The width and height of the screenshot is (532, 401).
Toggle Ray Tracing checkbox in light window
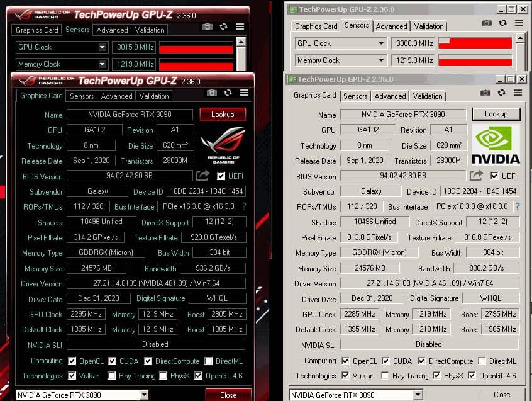point(385,376)
